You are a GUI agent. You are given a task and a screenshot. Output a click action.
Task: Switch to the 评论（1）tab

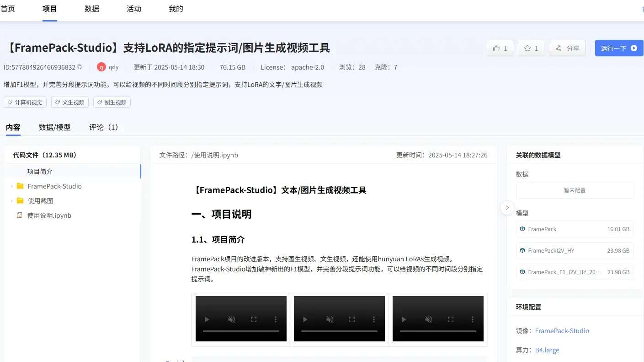coord(104,127)
